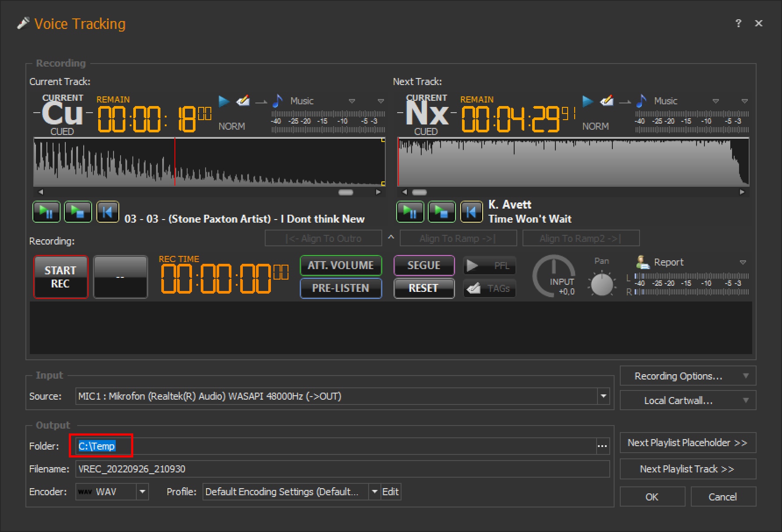The image size is (782, 532).
Task: Toggle the ATT. VOLUME button
Action: tap(341, 266)
